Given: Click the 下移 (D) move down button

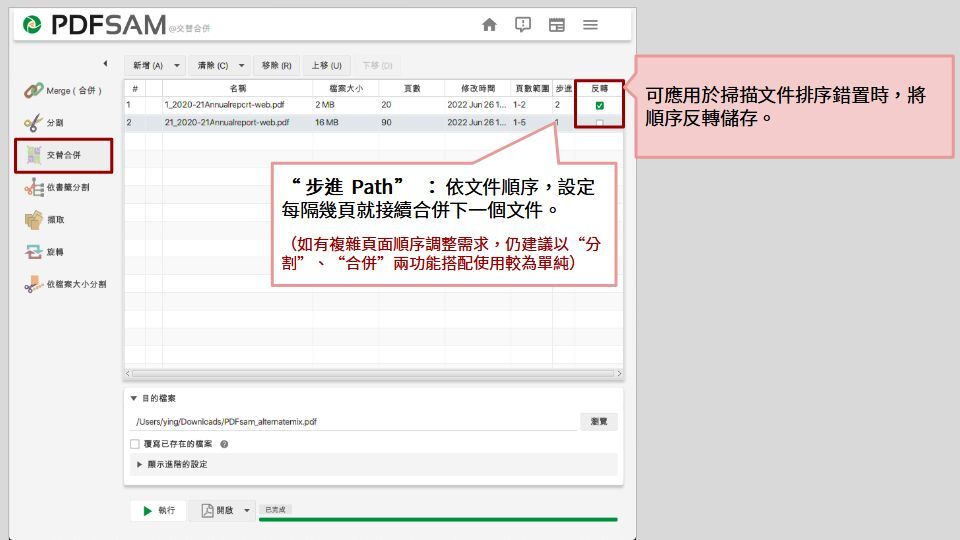Looking at the screenshot, I should click(x=377, y=66).
